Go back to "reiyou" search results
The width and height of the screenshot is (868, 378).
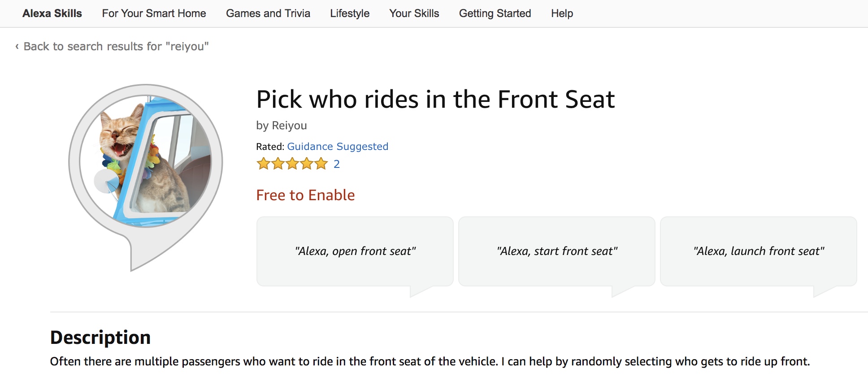coord(116,46)
